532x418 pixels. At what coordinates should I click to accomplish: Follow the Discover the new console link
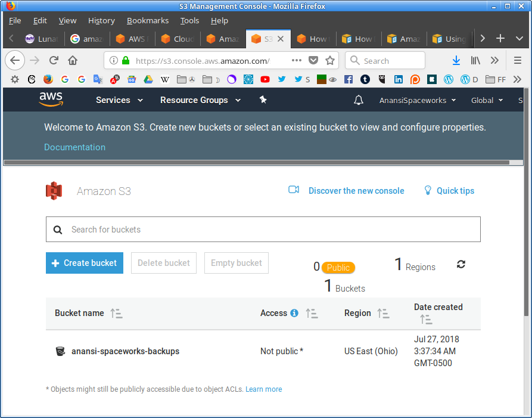point(356,191)
